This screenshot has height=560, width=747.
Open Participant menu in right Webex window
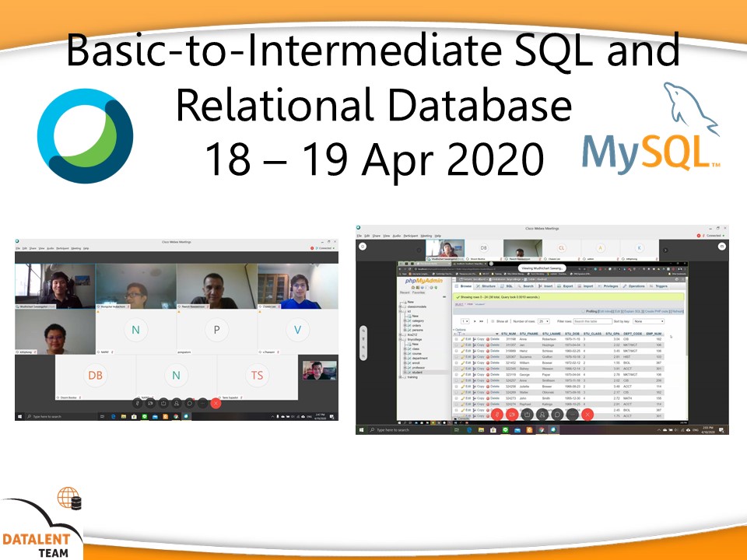pyautogui.click(x=410, y=235)
